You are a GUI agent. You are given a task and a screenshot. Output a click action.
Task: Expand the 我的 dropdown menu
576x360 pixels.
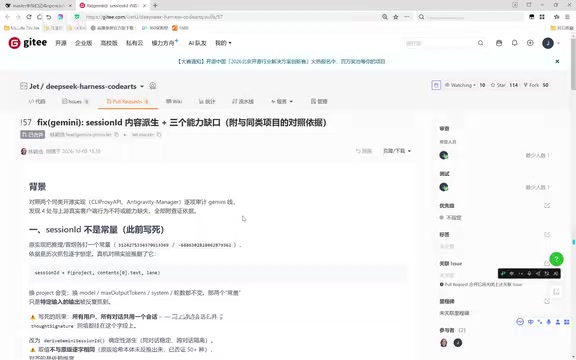223,43
